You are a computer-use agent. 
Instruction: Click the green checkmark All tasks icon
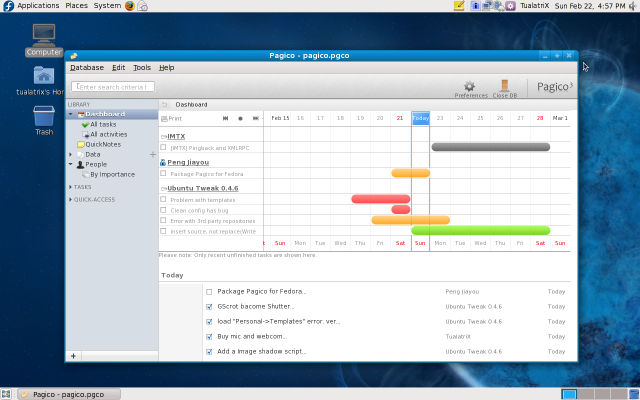click(85, 124)
